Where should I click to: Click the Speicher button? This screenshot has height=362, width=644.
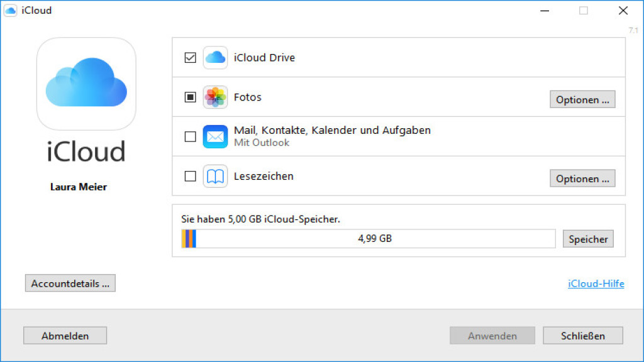pyautogui.click(x=587, y=238)
